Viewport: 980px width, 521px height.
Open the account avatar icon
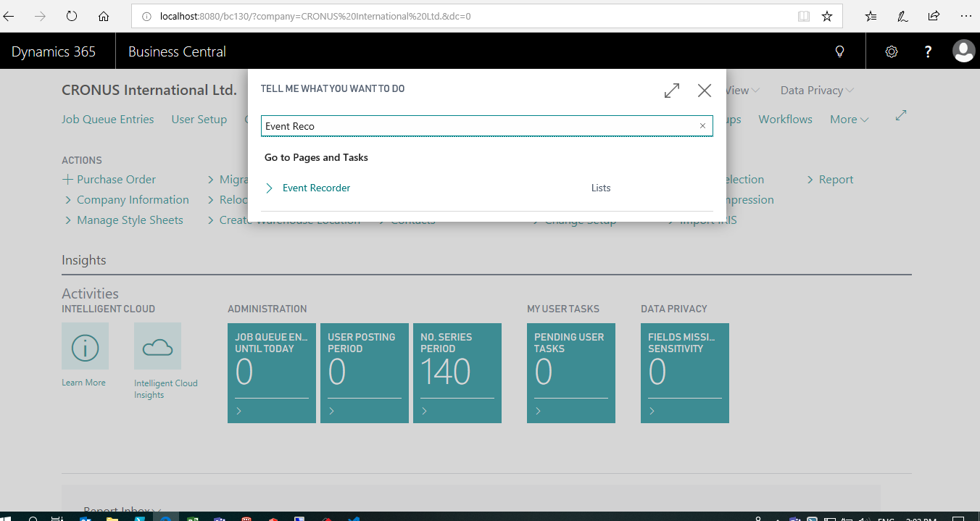[964, 51]
